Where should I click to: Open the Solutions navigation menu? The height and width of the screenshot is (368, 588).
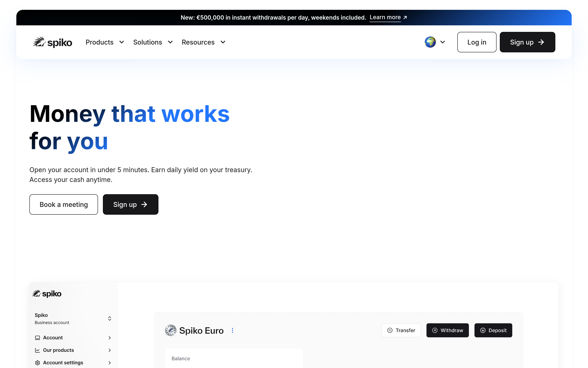click(x=153, y=42)
